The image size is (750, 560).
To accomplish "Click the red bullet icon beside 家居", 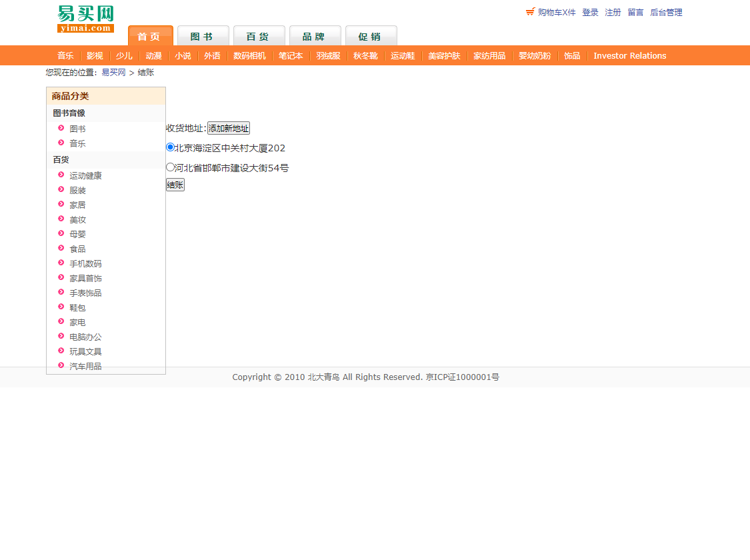I will [61, 204].
